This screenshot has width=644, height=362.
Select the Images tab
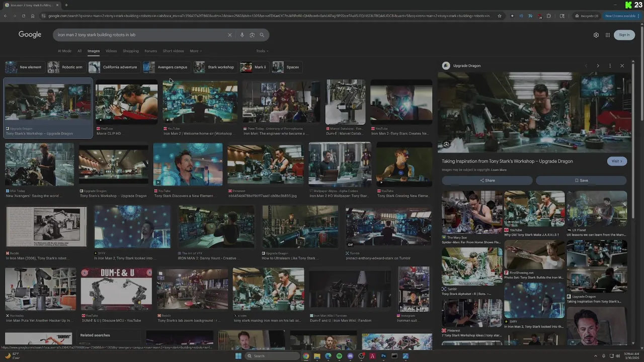[x=94, y=51]
